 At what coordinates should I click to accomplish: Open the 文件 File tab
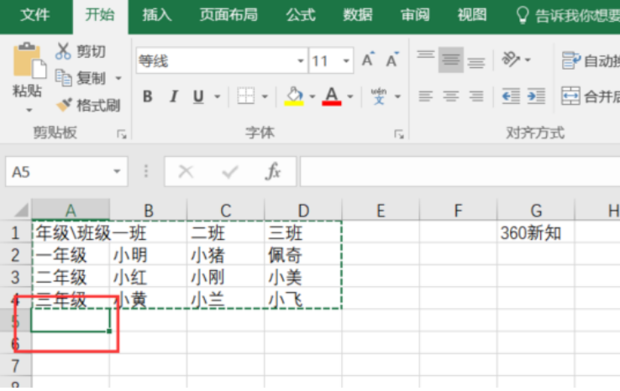[x=35, y=15]
